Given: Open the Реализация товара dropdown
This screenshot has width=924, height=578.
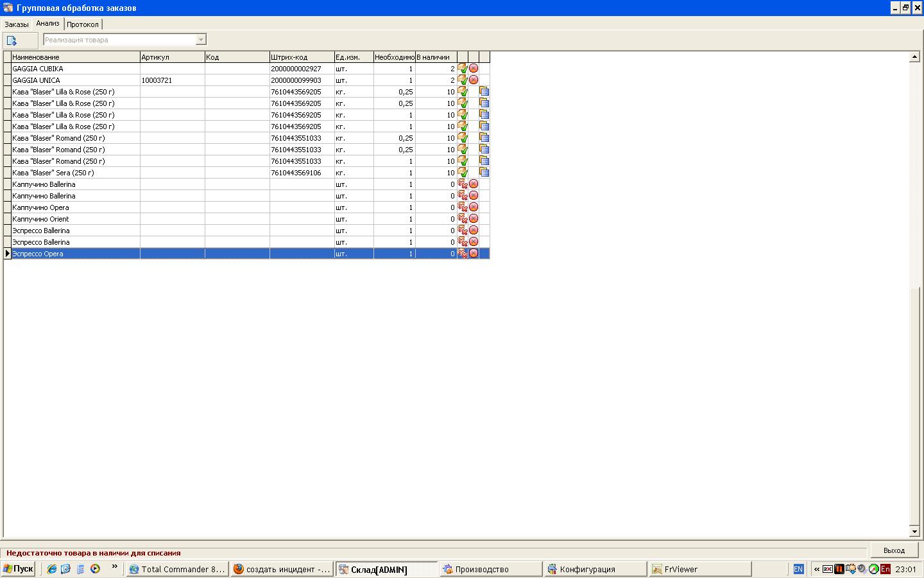Looking at the screenshot, I should [x=200, y=40].
